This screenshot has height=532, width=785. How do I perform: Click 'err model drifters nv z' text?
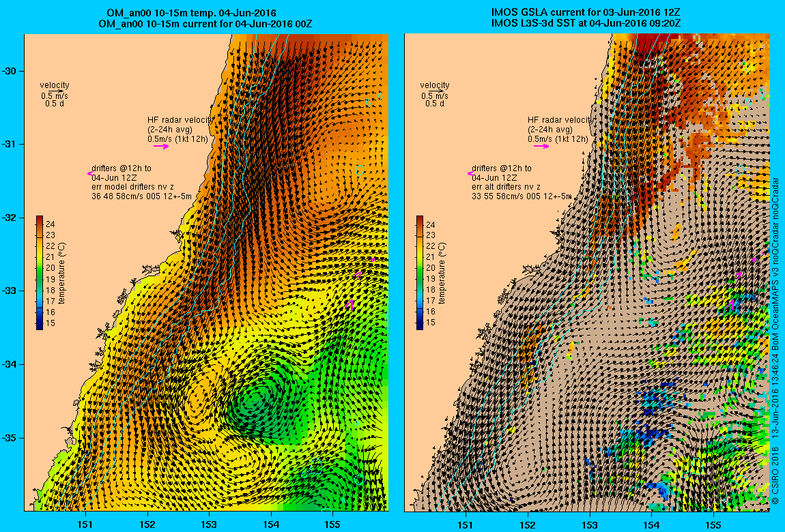[x=132, y=187]
